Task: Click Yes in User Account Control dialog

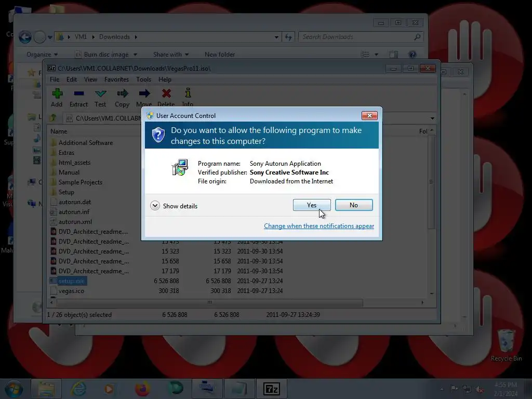Action: pos(312,205)
